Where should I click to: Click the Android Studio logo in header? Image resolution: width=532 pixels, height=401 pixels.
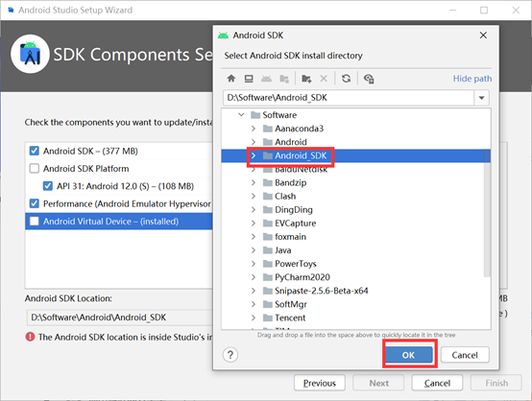pos(30,54)
